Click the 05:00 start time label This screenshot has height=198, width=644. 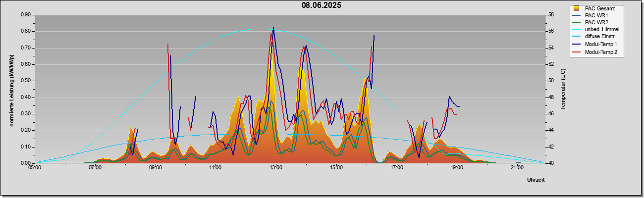pyautogui.click(x=35, y=167)
